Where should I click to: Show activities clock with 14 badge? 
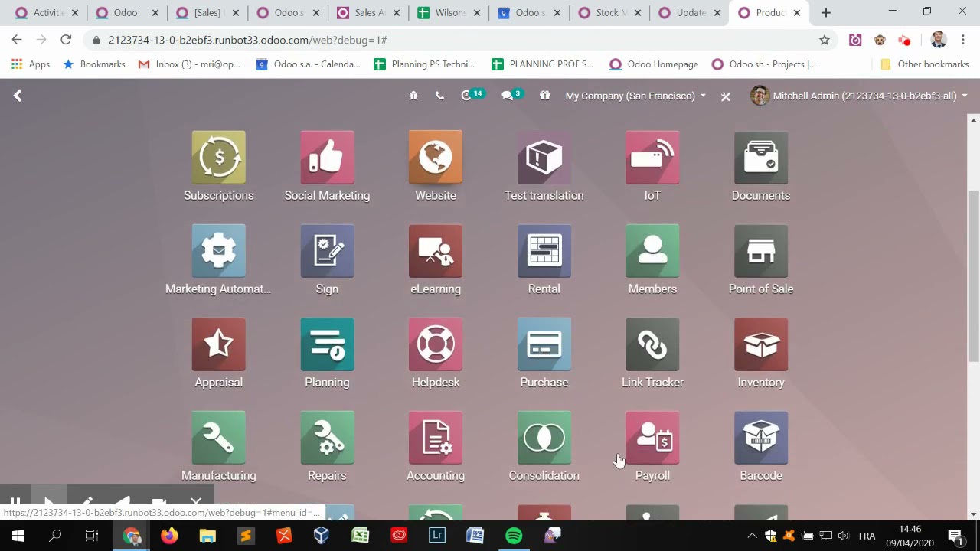(x=472, y=95)
